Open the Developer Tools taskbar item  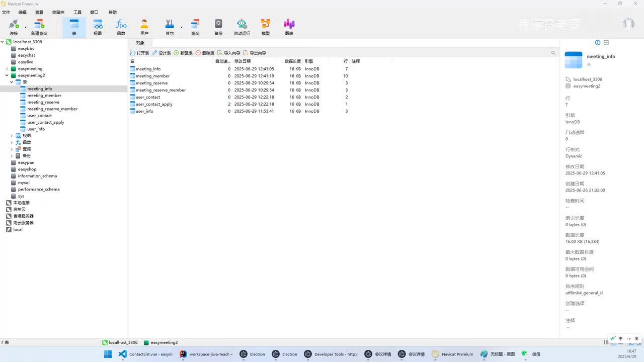point(331,354)
